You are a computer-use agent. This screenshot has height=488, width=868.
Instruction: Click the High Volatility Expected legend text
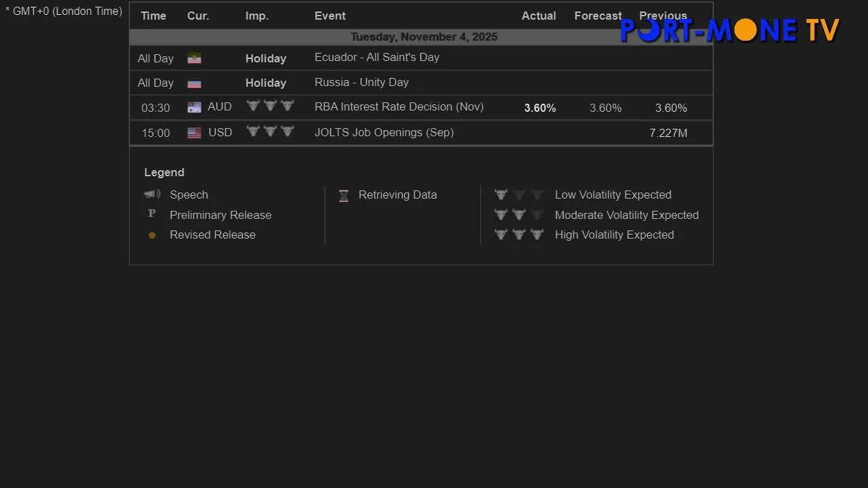coord(614,235)
